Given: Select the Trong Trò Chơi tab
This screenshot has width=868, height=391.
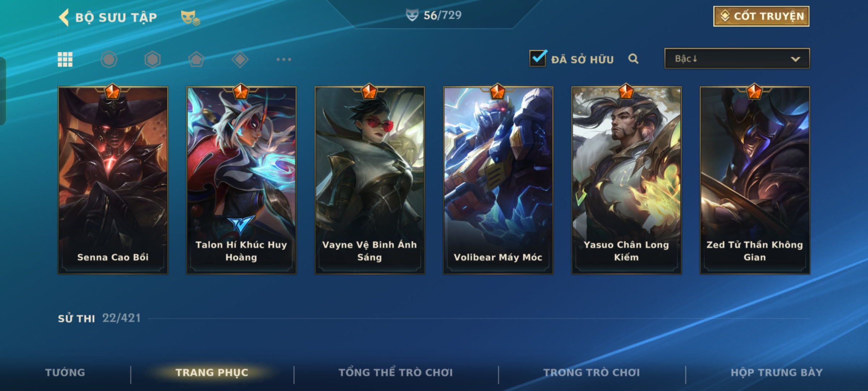Looking at the screenshot, I should click(x=592, y=373).
